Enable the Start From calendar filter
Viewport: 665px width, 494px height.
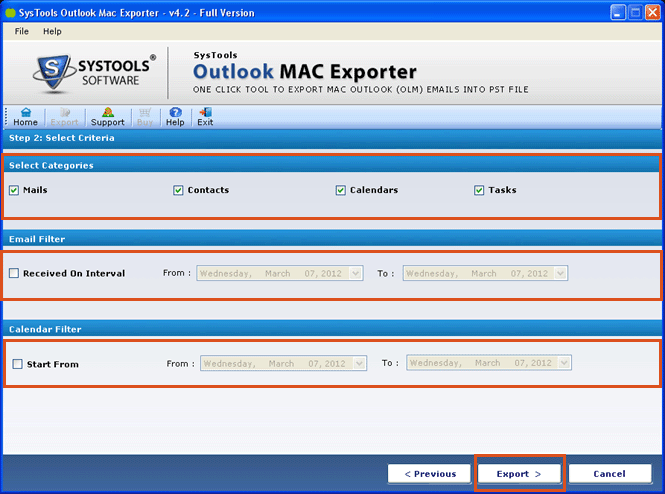click(18, 364)
